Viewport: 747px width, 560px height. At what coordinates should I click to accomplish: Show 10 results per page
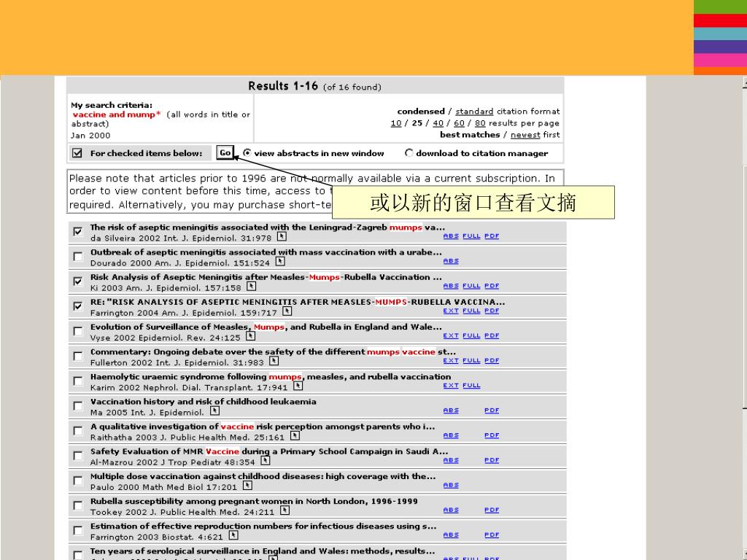[x=396, y=123]
